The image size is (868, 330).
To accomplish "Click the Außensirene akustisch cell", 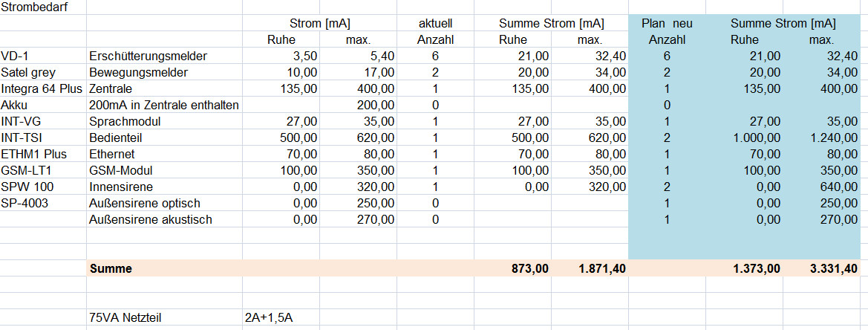I will [150, 219].
